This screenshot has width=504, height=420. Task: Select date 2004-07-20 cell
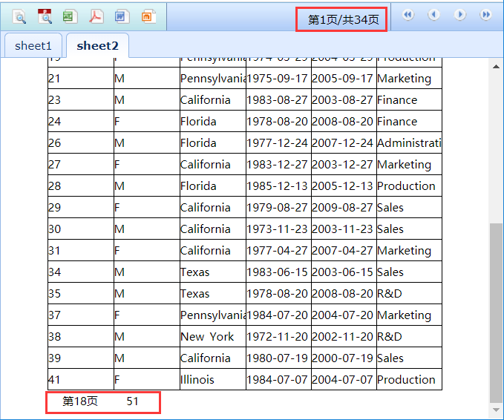(x=344, y=315)
